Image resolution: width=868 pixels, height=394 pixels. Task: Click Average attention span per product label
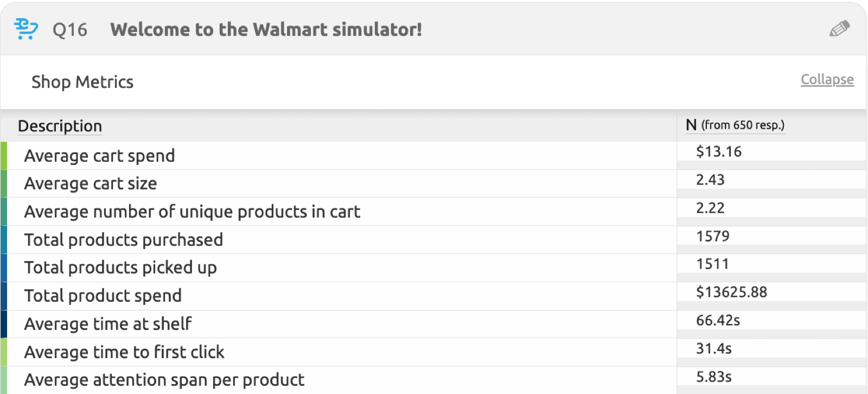click(x=164, y=380)
